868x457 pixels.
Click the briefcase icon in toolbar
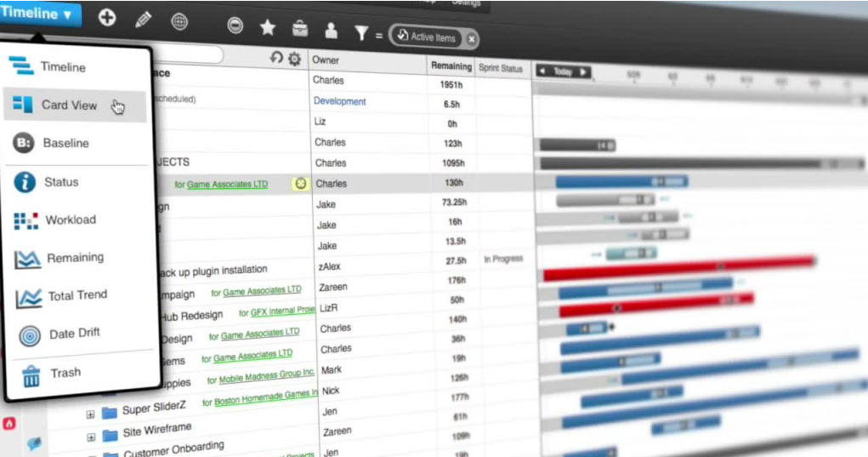pyautogui.click(x=300, y=30)
